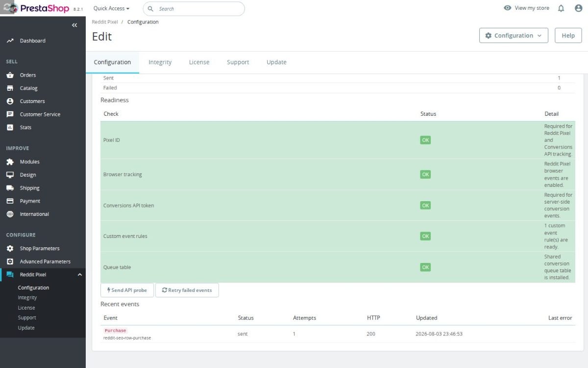Click the Catalog store icon
Viewport: 588px width, 368px height.
point(10,88)
